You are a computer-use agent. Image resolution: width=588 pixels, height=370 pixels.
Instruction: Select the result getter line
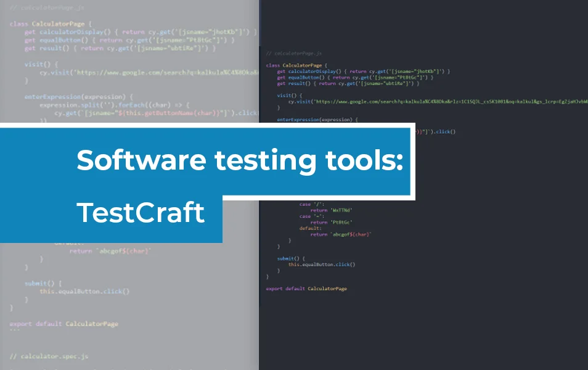click(x=294, y=83)
